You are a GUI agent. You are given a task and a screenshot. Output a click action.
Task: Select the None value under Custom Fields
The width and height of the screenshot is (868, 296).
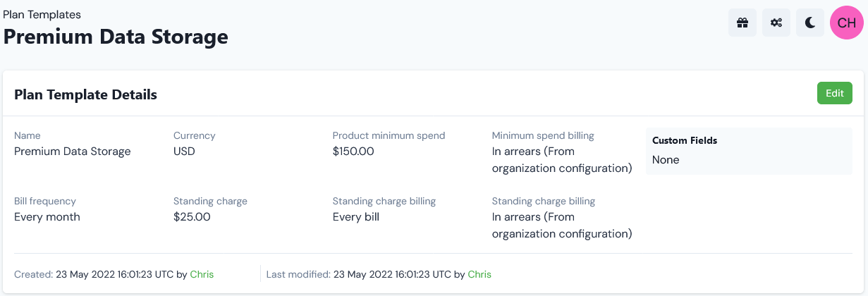[666, 159]
